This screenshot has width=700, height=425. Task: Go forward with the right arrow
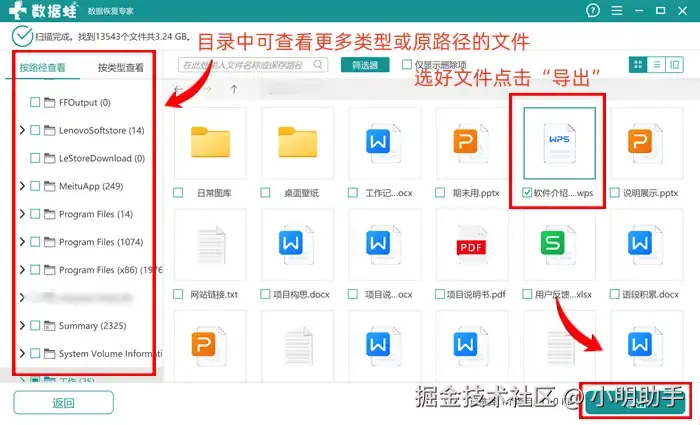(x=206, y=89)
